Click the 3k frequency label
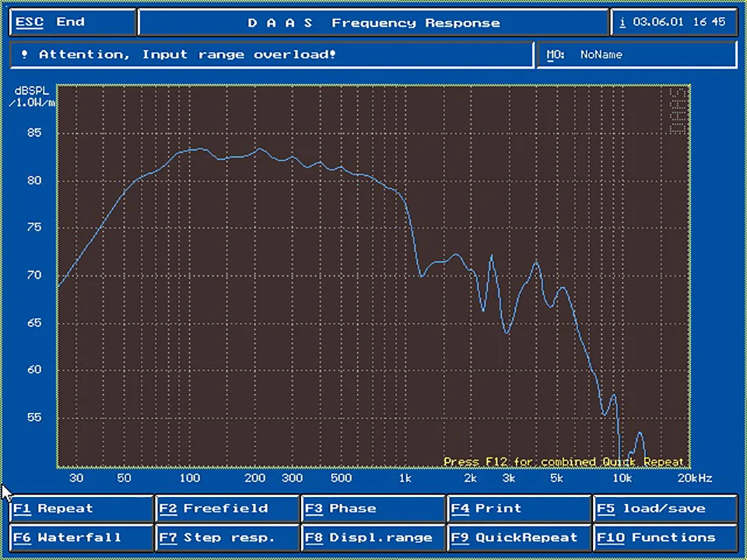 pos(508,478)
